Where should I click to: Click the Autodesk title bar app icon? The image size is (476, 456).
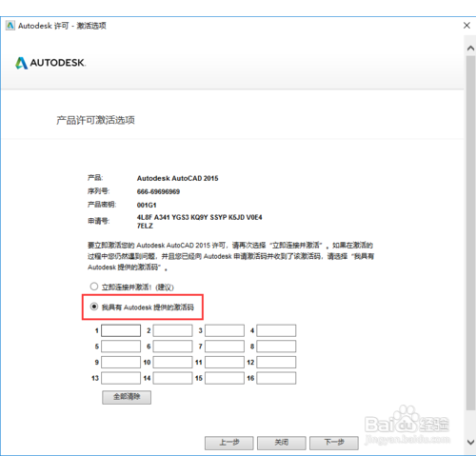(10, 26)
